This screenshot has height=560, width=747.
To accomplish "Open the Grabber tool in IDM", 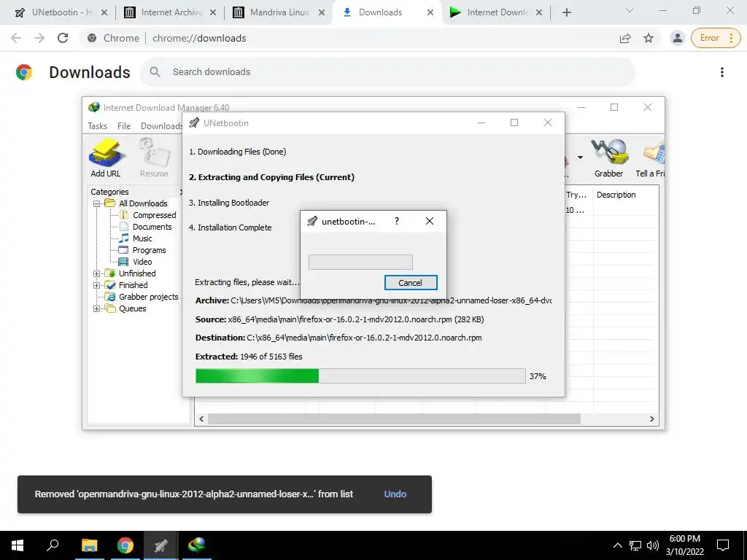I will [x=609, y=157].
